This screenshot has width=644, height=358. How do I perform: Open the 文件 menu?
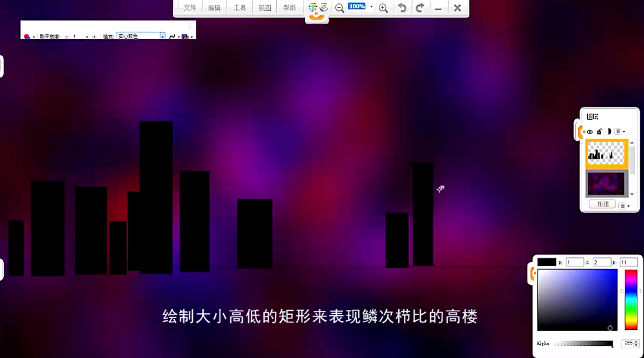[190, 8]
